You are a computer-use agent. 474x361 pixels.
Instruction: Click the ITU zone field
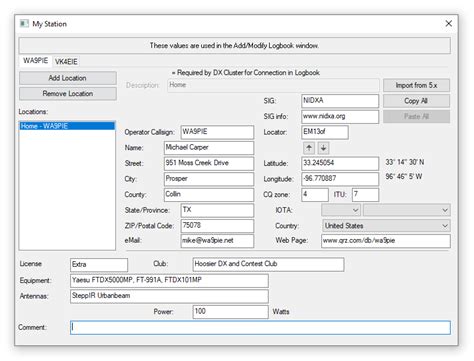click(x=365, y=194)
